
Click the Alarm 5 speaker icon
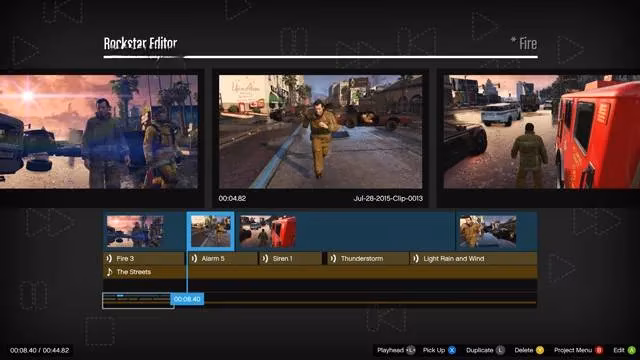194,258
